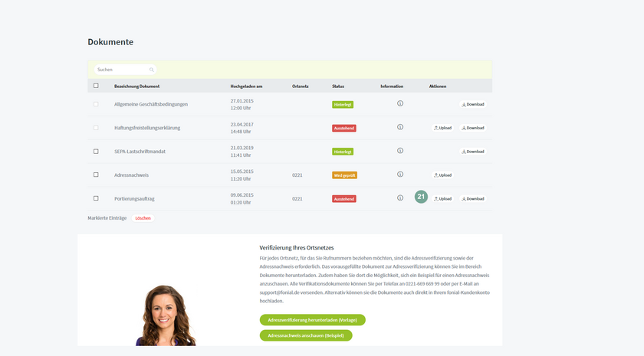Click the Dokumente page heading

pyautogui.click(x=110, y=42)
